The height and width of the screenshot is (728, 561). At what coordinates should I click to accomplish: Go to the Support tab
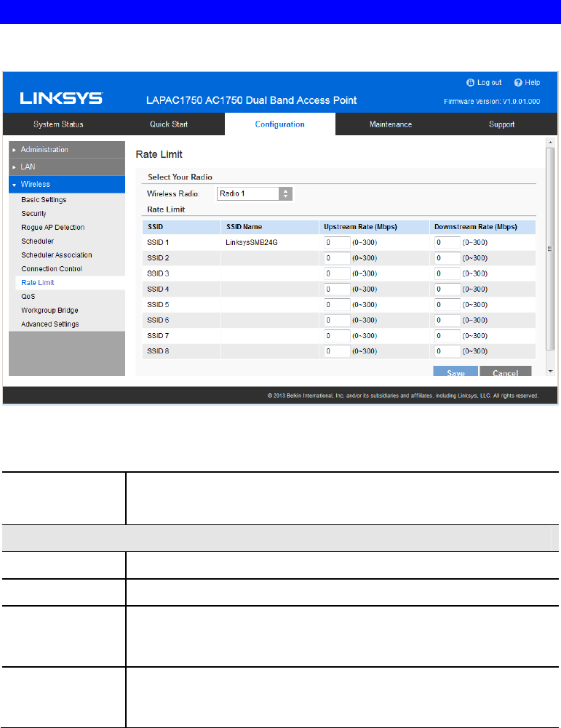click(x=501, y=124)
